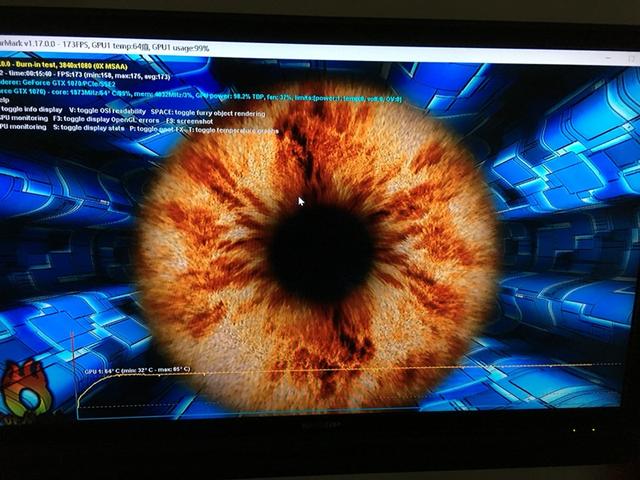The height and width of the screenshot is (480, 640).
Task: Click the 'V: toggle OSI readability' hint
Action: 107,111
